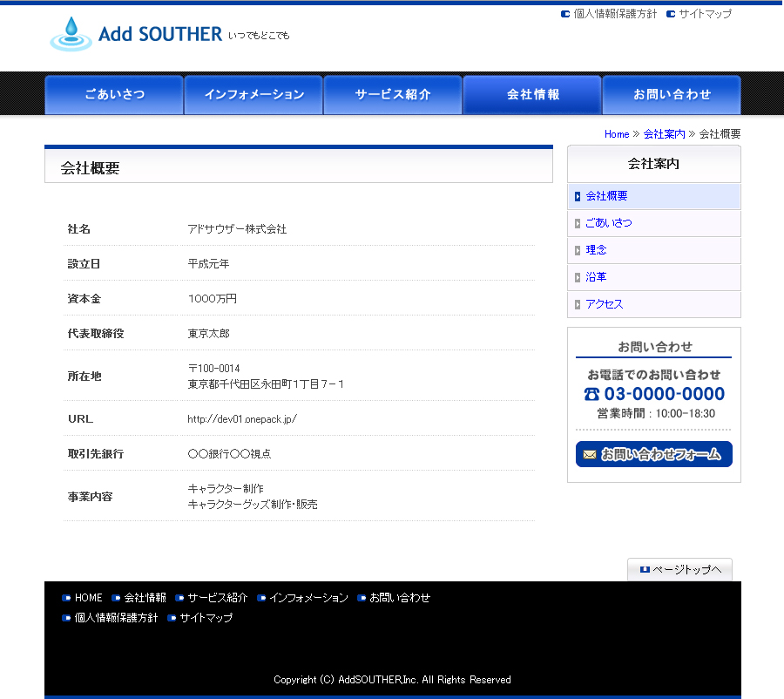Viewport: 784px width, 699px height.
Task: Visit the footer サービス紹介 link
Action: click(x=218, y=598)
